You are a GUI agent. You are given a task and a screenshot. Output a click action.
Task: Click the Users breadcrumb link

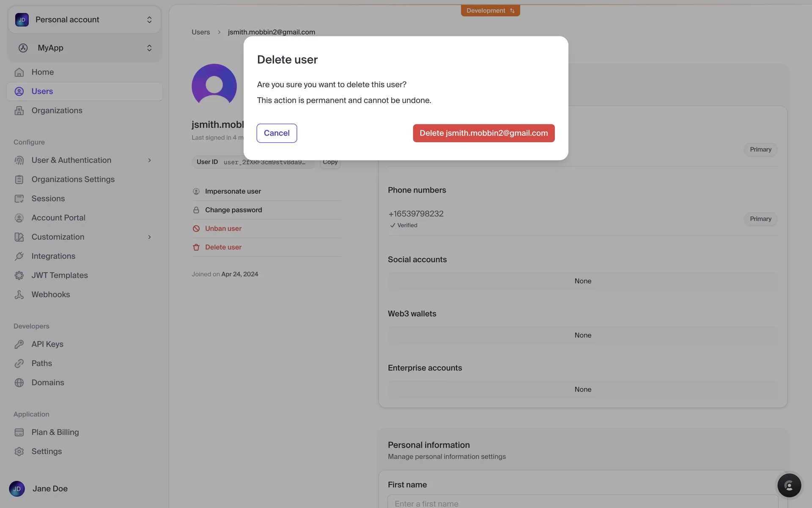[x=200, y=32]
